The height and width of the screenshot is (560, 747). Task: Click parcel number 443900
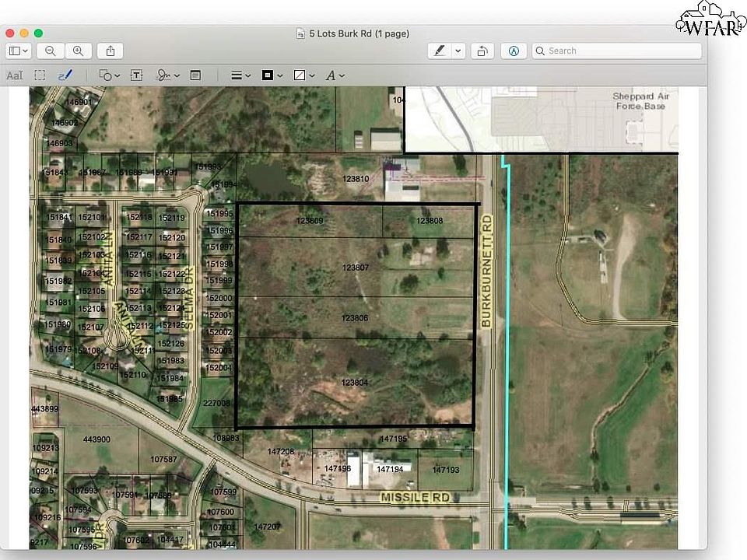96,439
